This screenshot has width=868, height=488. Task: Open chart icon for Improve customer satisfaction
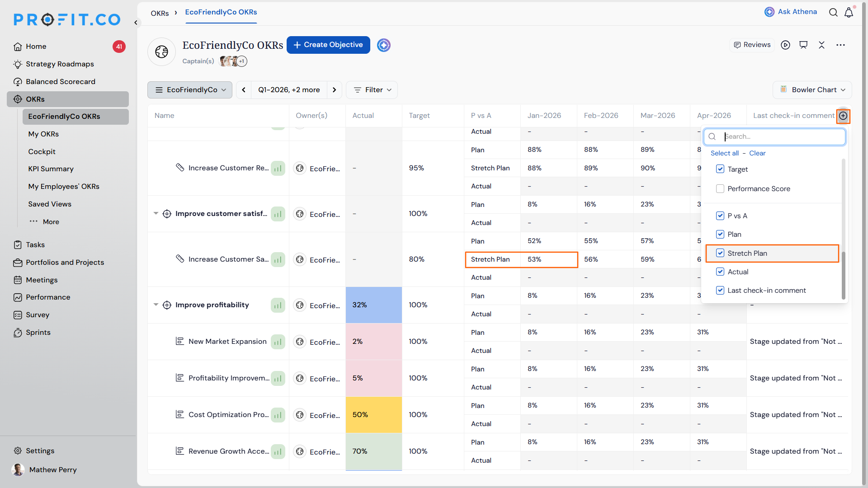tap(278, 214)
